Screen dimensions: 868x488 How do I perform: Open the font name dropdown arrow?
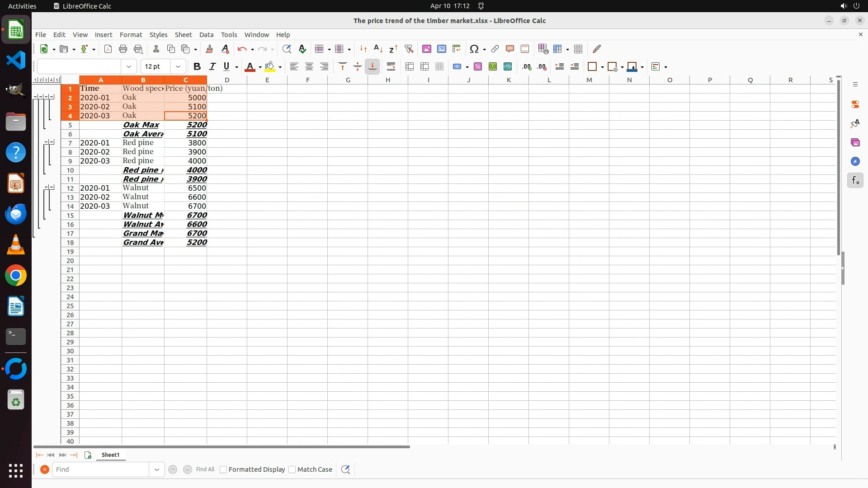click(x=129, y=66)
